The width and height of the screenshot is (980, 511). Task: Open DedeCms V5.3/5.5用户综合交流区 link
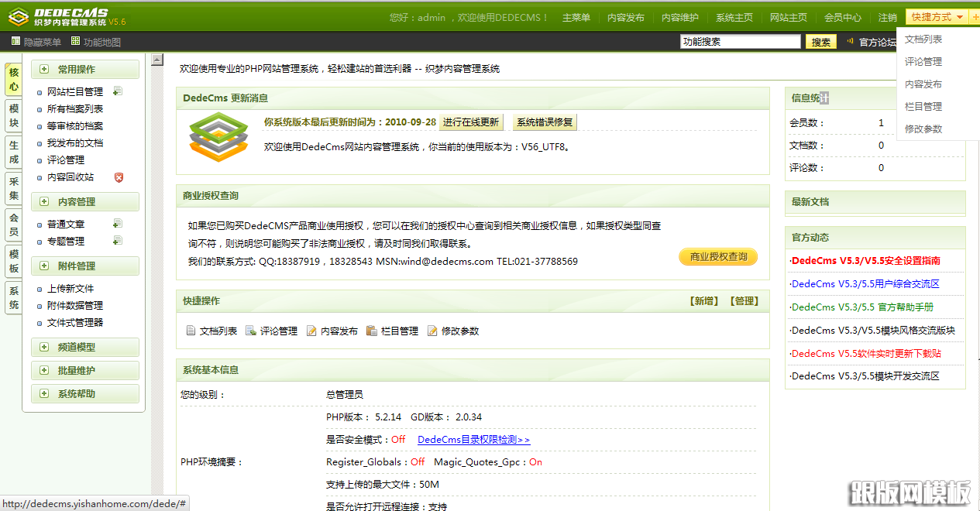click(x=865, y=284)
